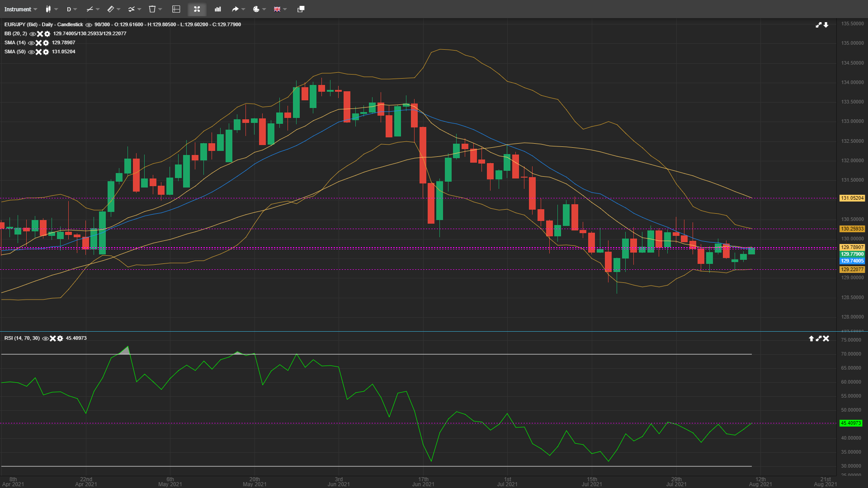Click the UK flag language icon
868x488 pixels.
click(277, 9)
